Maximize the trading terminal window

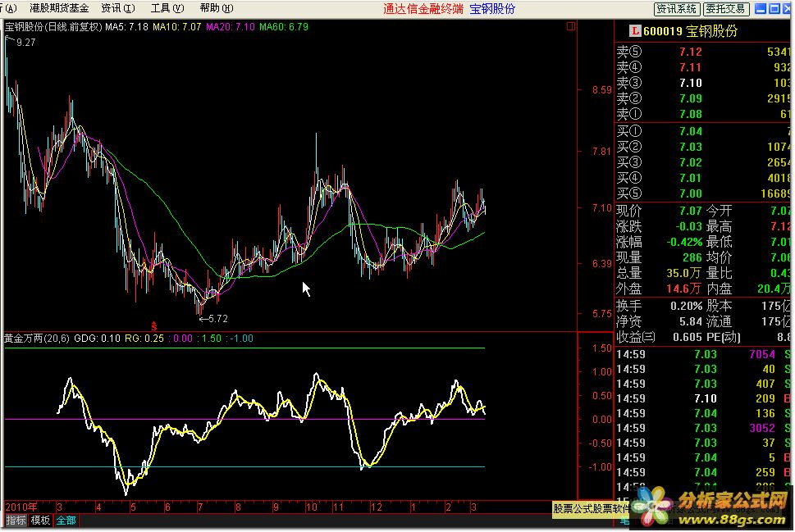click(x=774, y=9)
